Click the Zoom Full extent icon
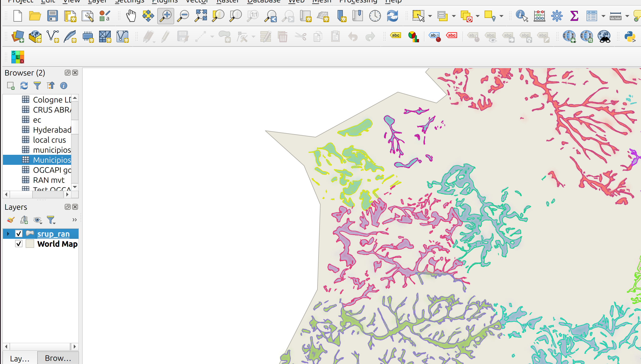Viewport: 641px width, 364px height. [201, 16]
